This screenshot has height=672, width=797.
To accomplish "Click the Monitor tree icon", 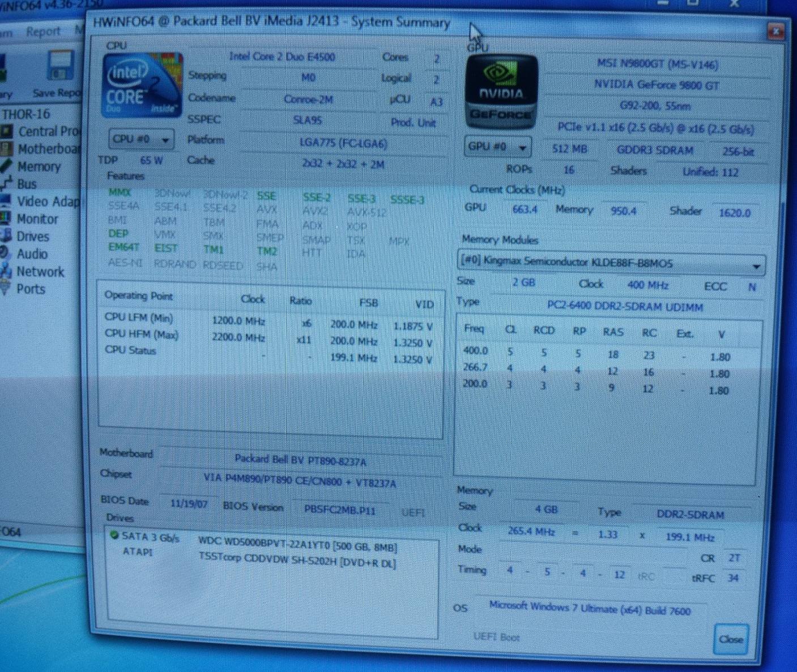I will pos(6,219).
